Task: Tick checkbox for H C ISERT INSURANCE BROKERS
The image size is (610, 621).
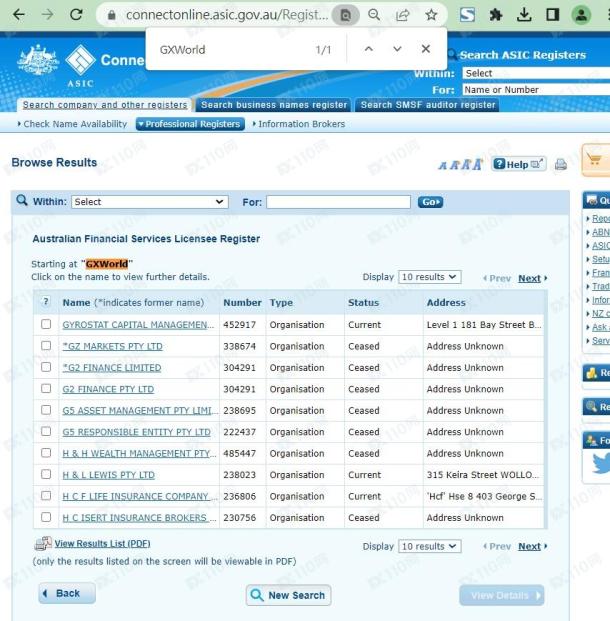Action: pos(46,517)
